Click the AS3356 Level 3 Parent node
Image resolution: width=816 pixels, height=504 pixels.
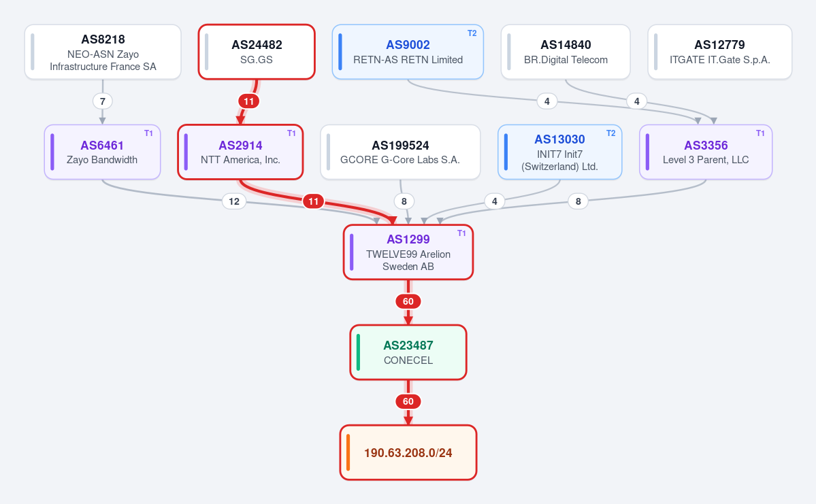(x=706, y=152)
